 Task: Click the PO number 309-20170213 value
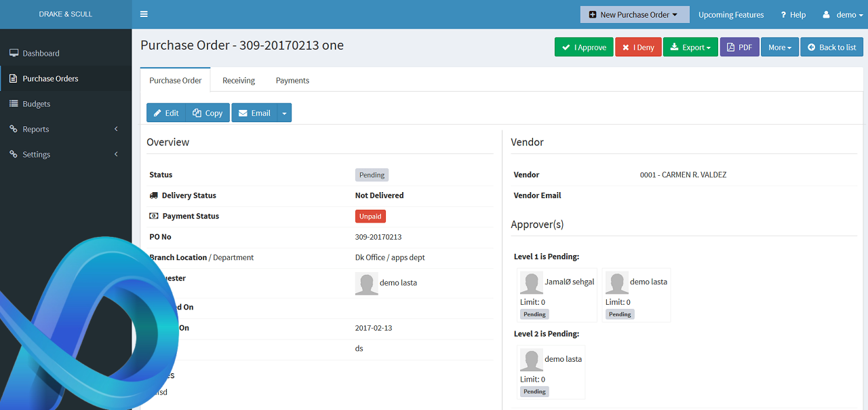click(x=378, y=237)
